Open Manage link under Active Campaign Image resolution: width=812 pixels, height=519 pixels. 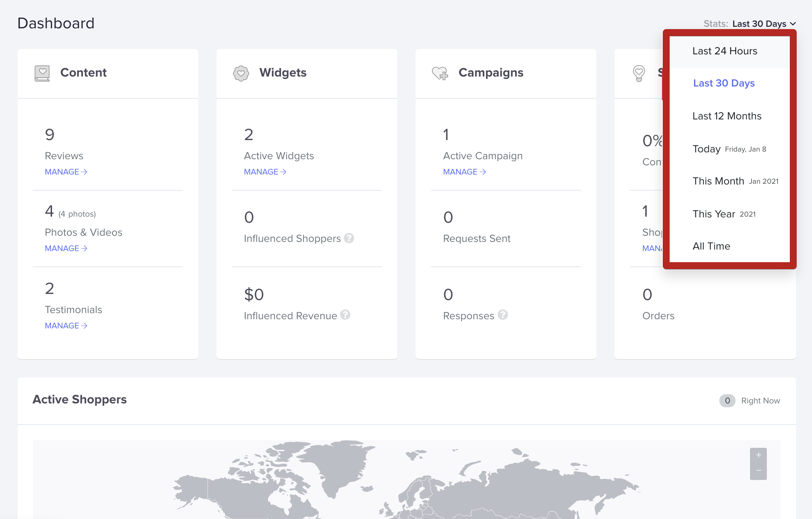(x=464, y=172)
